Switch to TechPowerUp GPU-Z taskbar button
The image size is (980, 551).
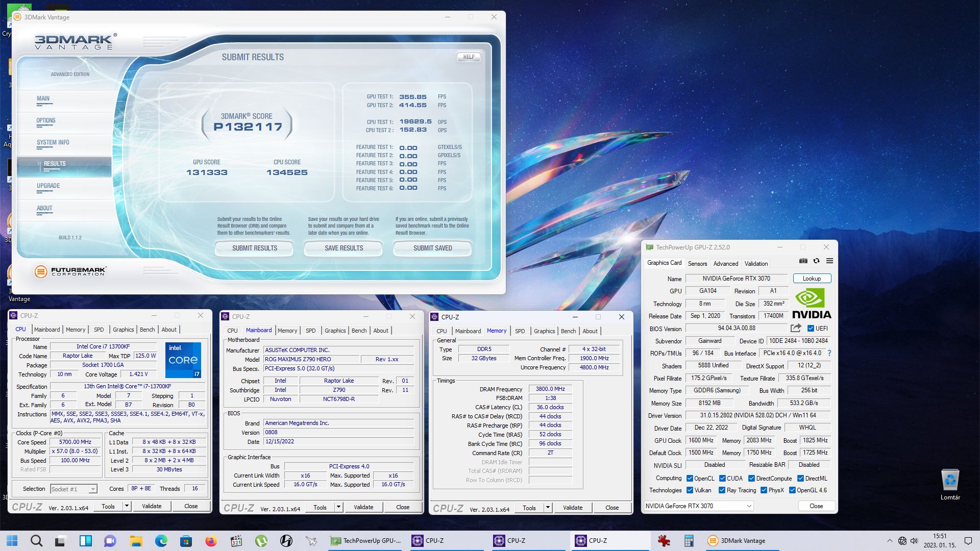pos(365,541)
